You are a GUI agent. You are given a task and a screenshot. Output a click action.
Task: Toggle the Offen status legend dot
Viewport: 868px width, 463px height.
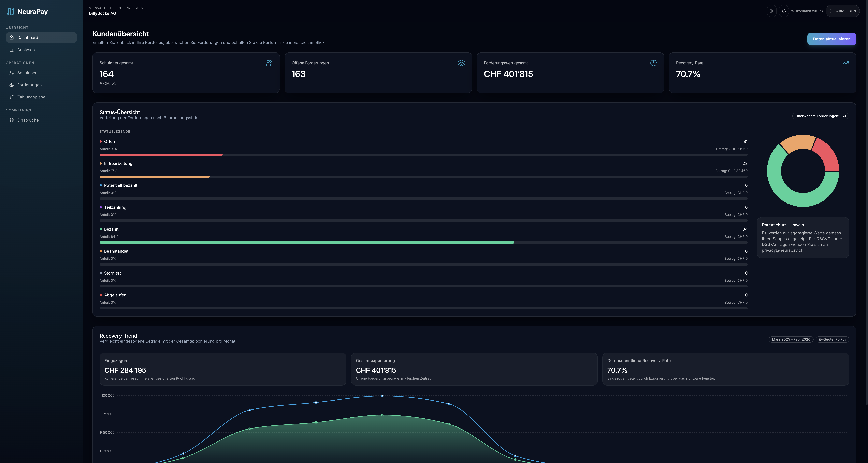point(101,142)
